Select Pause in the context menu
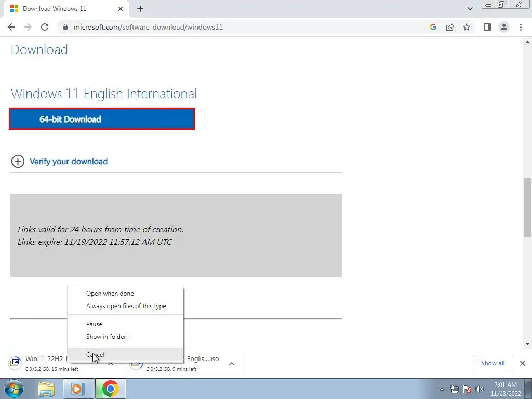Image resolution: width=532 pixels, height=399 pixels. (126, 324)
